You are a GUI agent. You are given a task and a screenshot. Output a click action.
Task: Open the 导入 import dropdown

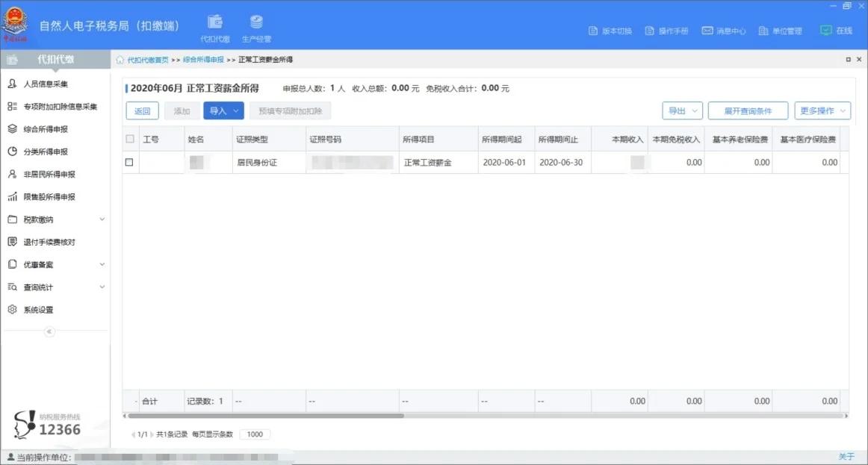(222, 110)
